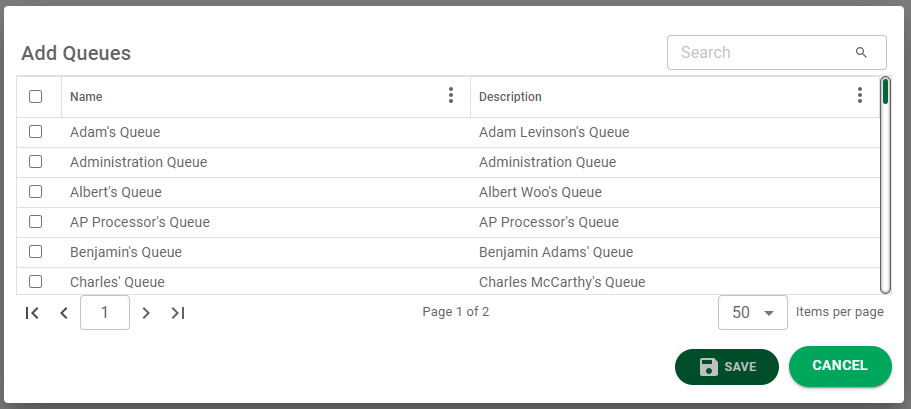Select the Adam's Queue checkbox
Image resolution: width=911 pixels, height=409 pixels.
point(35,132)
